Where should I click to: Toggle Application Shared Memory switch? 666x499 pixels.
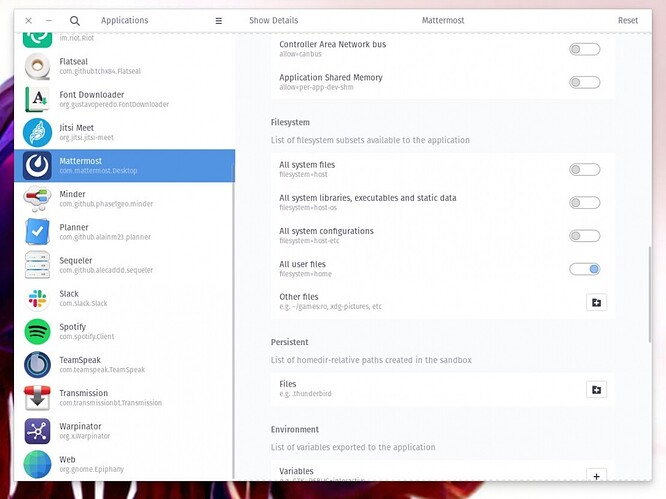(584, 82)
